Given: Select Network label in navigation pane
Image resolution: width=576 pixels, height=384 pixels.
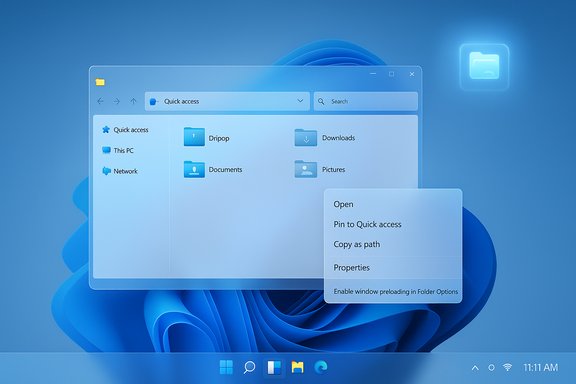Looking at the screenshot, I should pyautogui.click(x=125, y=171).
